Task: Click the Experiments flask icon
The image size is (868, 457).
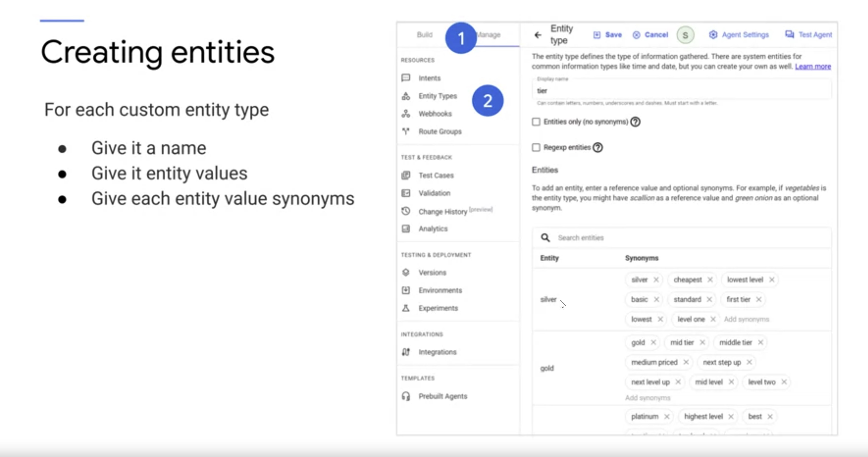Action: click(x=406, y=308)
